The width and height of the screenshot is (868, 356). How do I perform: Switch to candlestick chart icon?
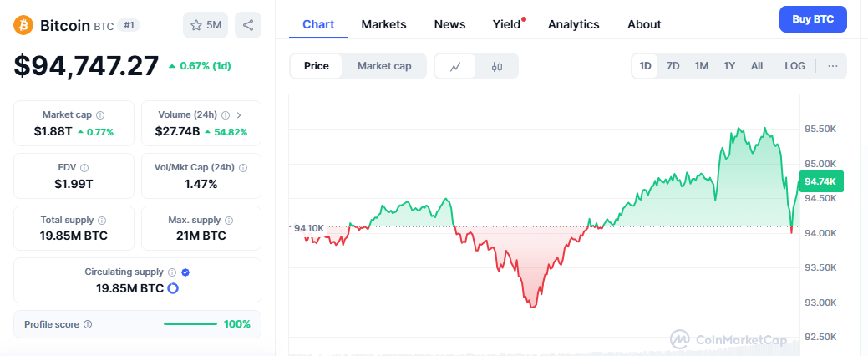tap(497, 67)
